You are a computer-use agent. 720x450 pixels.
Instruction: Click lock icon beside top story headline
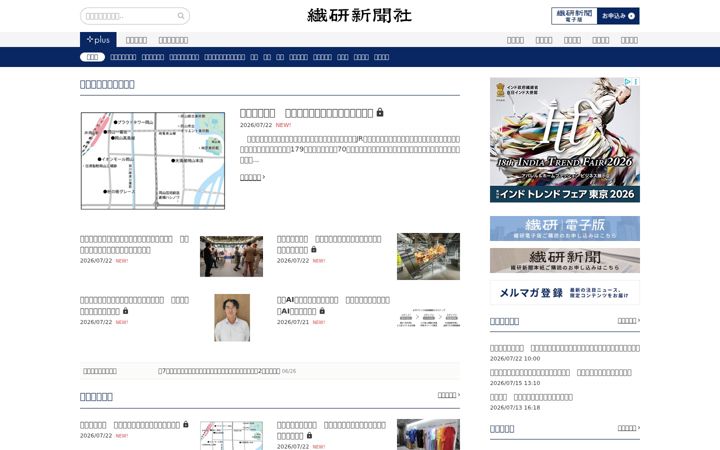click(380, 112)
